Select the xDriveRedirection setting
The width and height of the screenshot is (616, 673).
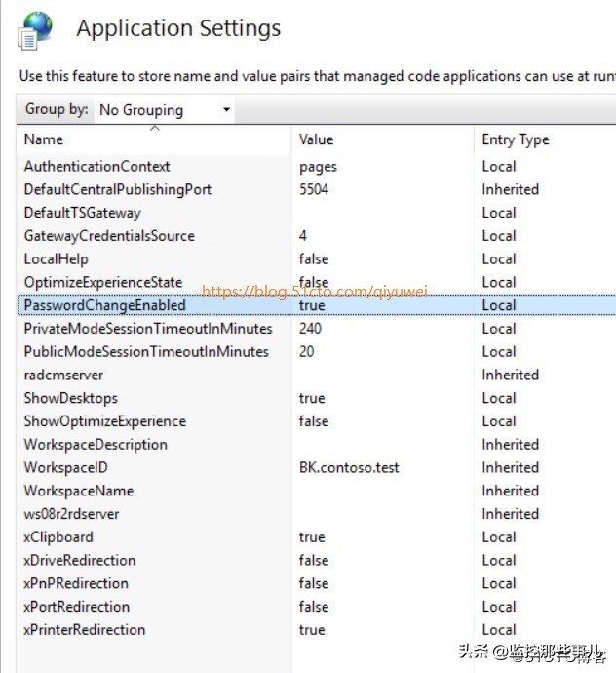[x=317, y=561]
